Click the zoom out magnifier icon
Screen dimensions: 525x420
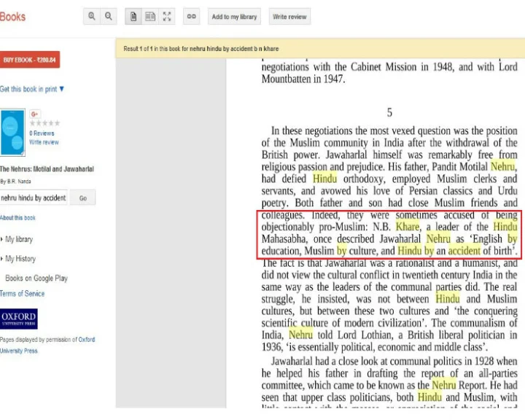tap(109, 17)
